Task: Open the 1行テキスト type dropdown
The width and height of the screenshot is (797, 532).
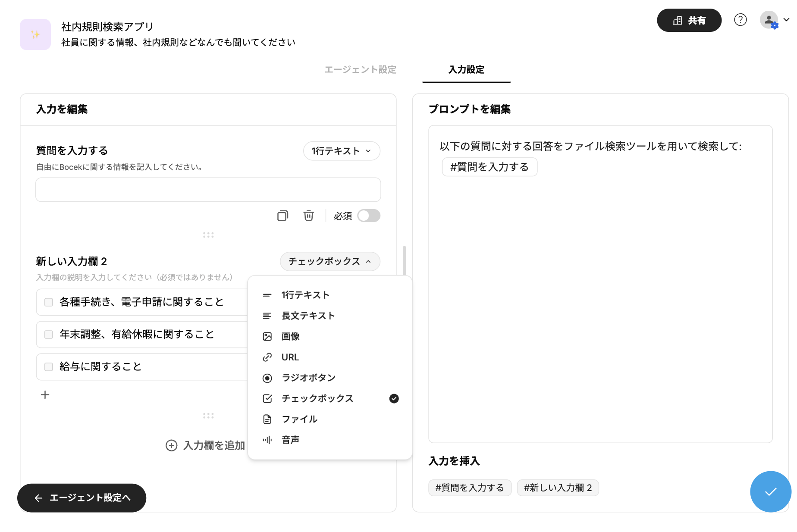Action: click(342, 151)
